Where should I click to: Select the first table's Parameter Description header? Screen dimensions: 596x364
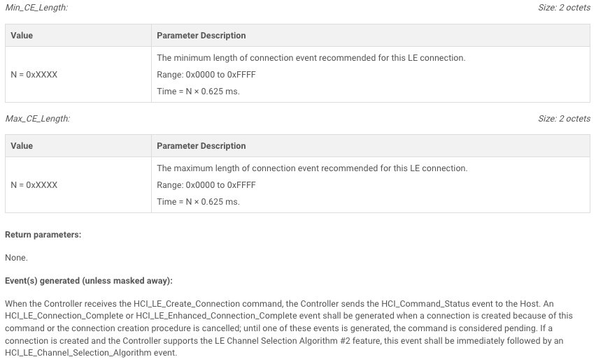(201, 36)
